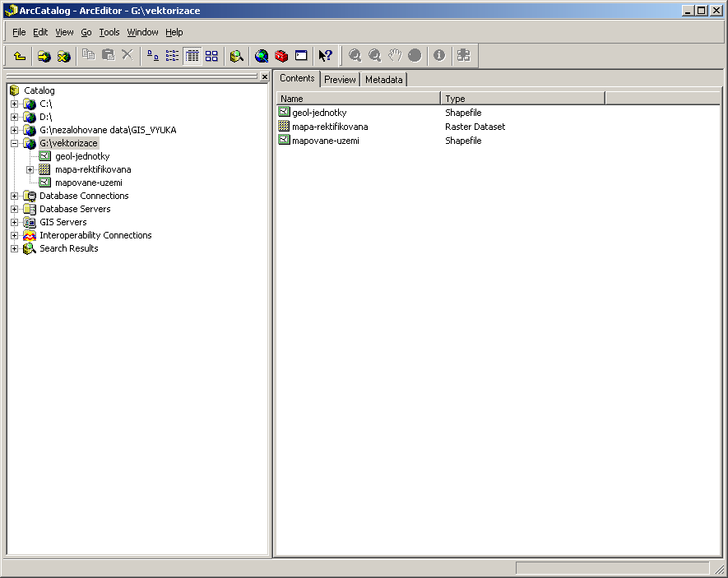728x578 pixels.
Task: Close the Catalog tree panel
Action: tap(265, 76)
